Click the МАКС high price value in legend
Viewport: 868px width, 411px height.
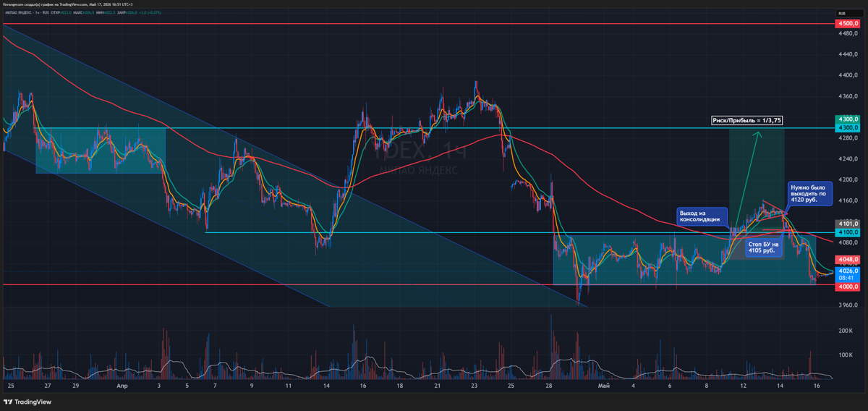(88, 13)
